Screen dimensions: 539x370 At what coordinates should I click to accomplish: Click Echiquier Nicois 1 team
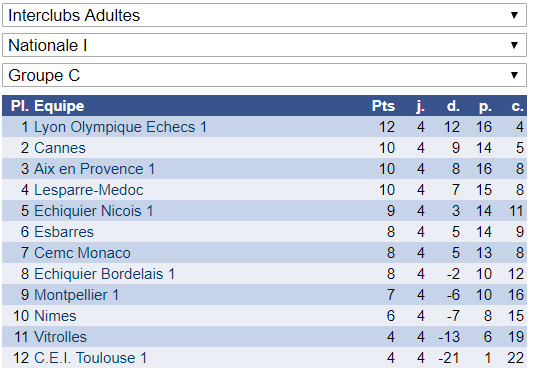(94, 211)
